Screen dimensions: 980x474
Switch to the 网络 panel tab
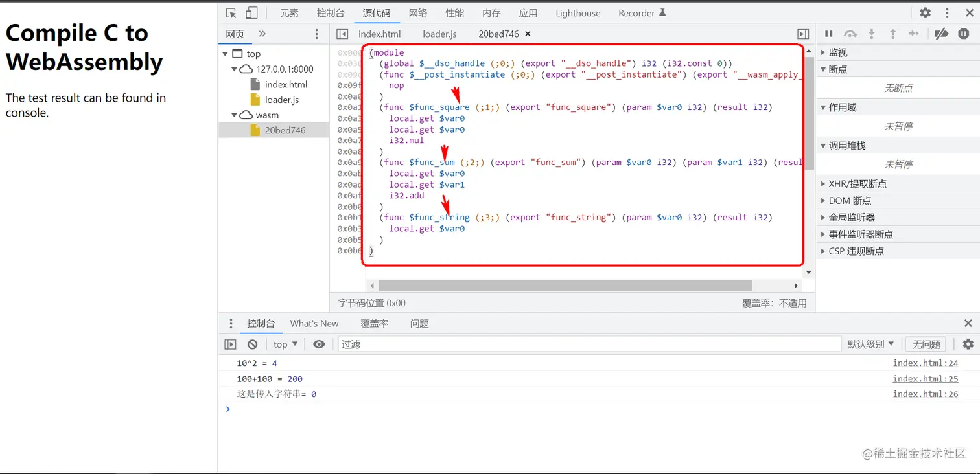[418, 13]
